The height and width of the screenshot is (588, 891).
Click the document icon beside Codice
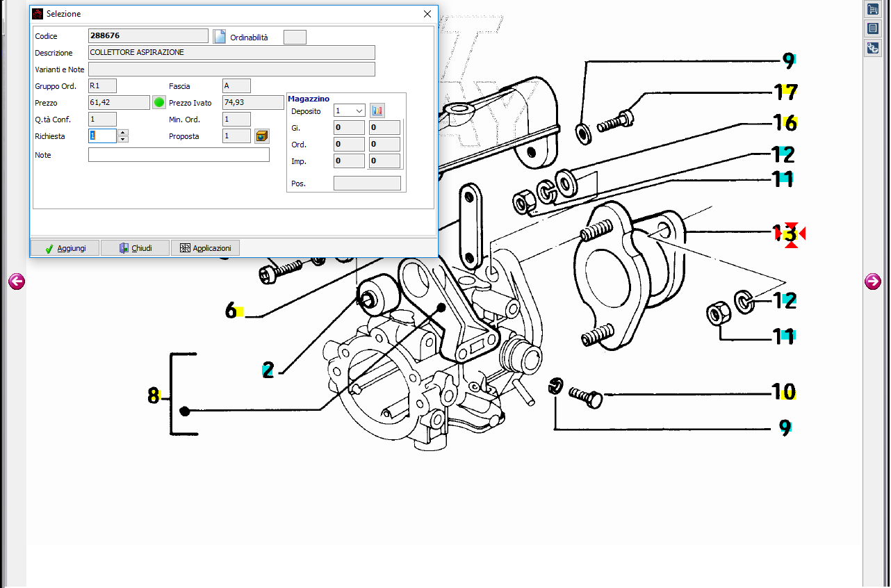(220, 37)
